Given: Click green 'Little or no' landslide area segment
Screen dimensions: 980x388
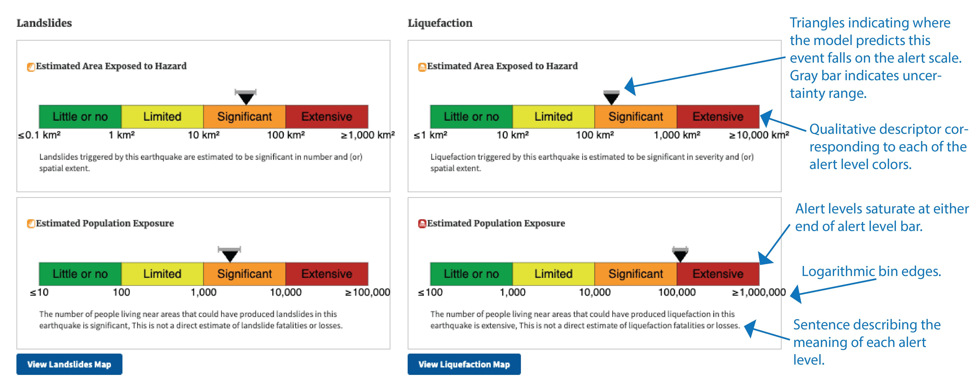Looking at the screenshot, I should [x=80, y=116].
